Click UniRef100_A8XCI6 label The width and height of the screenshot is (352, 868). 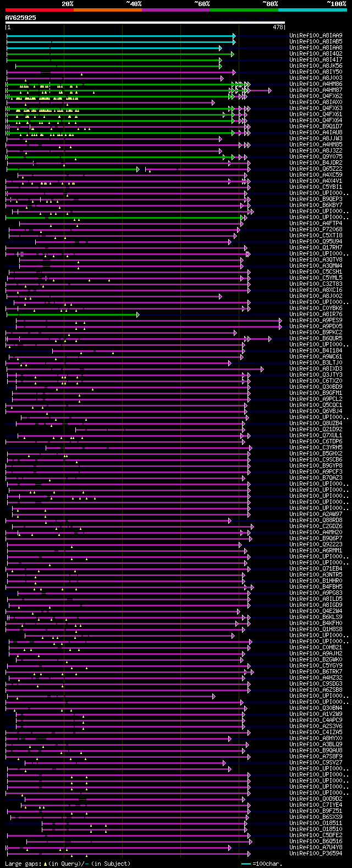tap(316, 290)
